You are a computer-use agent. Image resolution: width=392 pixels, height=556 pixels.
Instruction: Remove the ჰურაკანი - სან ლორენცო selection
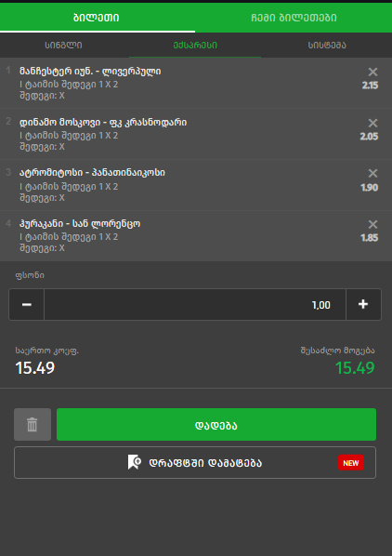pos(372,224)
